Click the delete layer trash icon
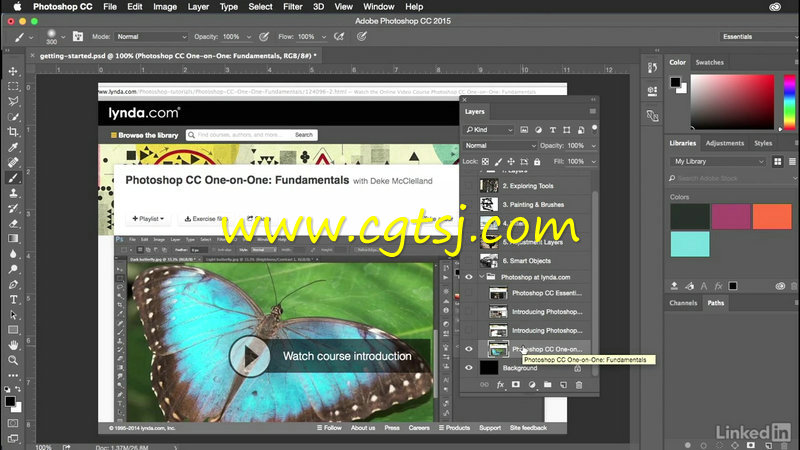This screenshot has height=450, width=800. pos(579,385)
